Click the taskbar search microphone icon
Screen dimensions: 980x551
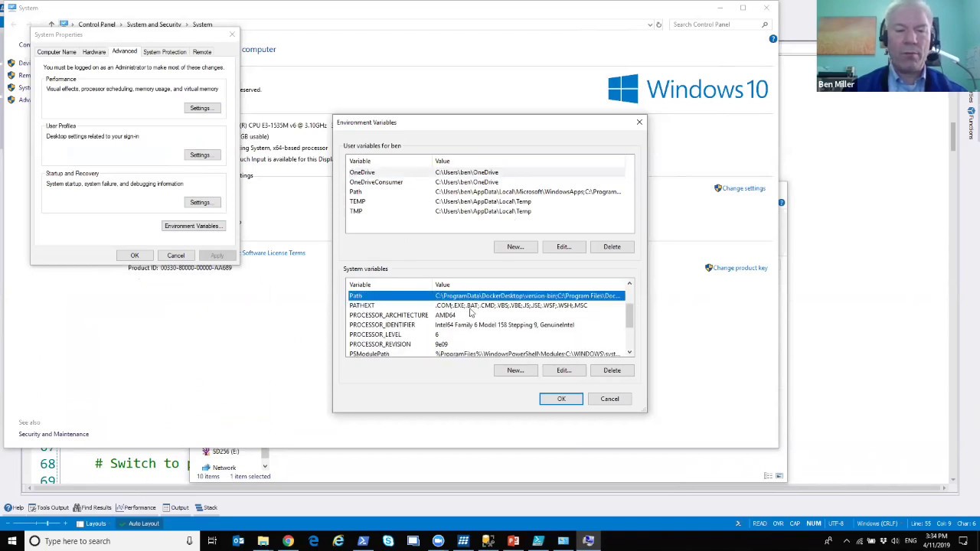click(x=189, y=541)
